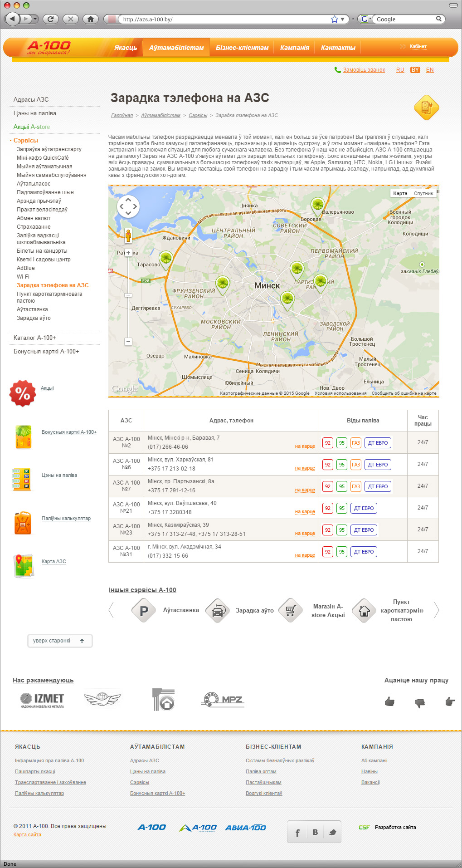Open browser home page icon

click(91, 19)
